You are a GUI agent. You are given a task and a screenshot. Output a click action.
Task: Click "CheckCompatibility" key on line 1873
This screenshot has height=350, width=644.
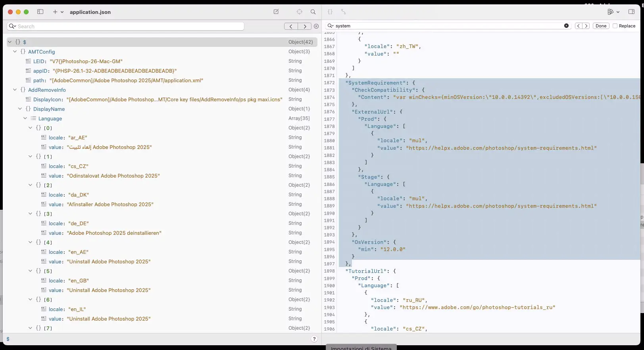point(384,90)
